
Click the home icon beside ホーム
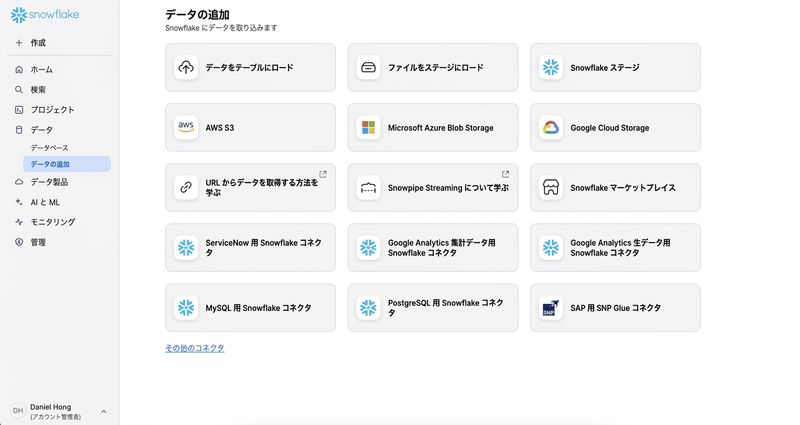[x=19, y=69]
